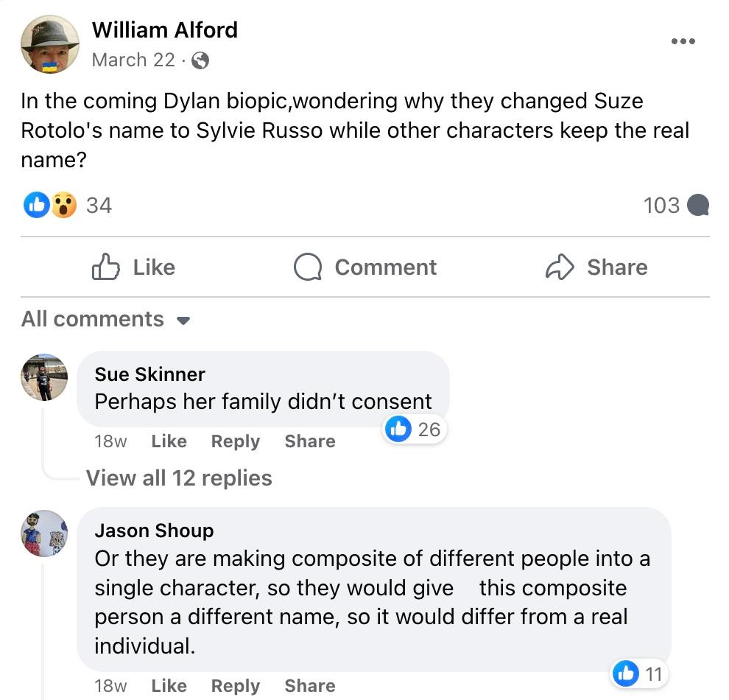
Task: Click the Share button with arrow icon
Action: tap(596, 267)
